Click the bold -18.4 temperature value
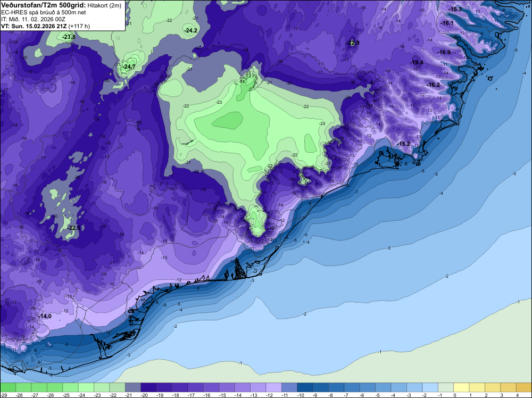This screenshot has width=532, height=398. point(417,62)
